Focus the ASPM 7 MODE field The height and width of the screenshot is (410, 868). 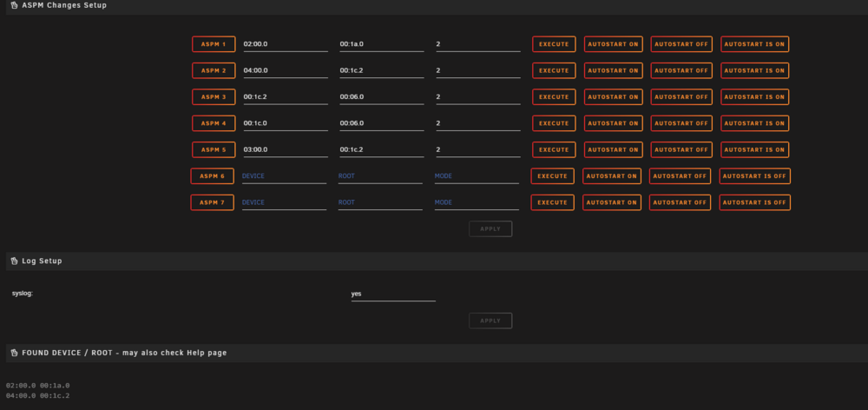click(x=477, y=202)
